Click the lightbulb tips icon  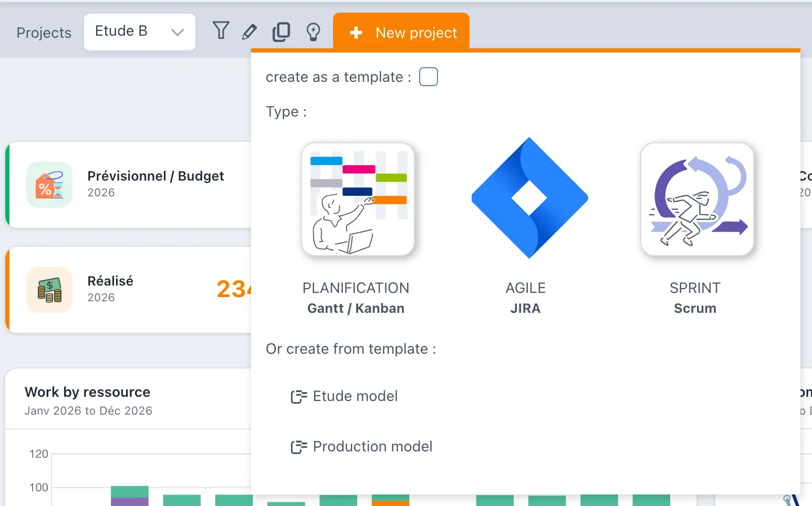tap(313, 32)
